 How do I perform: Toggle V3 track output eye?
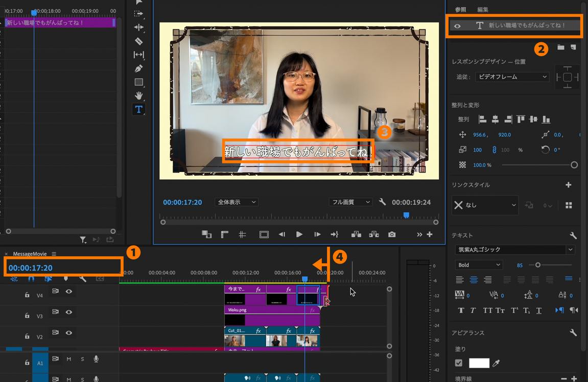click(69, 312)
